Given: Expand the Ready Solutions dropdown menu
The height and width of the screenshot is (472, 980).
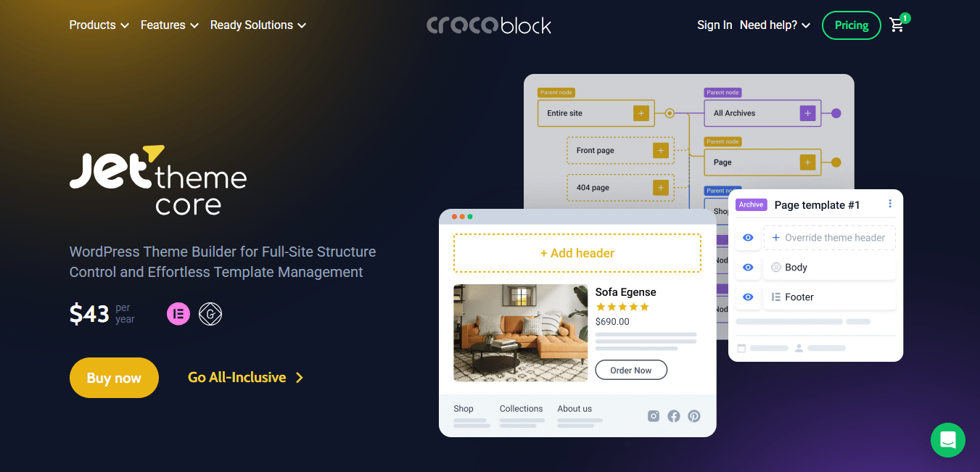Looking at the screenshot, I should pos(258,25).
